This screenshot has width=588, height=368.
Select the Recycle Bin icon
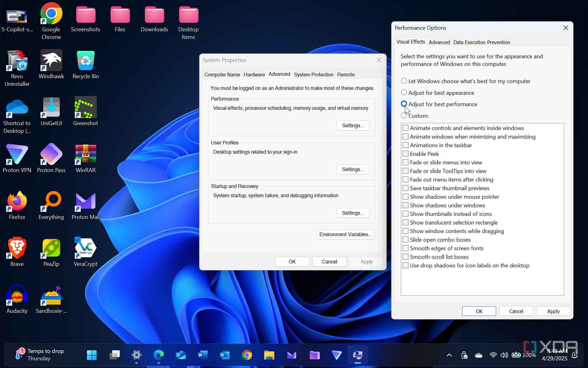pyautogui.click(x=86, y=64)
